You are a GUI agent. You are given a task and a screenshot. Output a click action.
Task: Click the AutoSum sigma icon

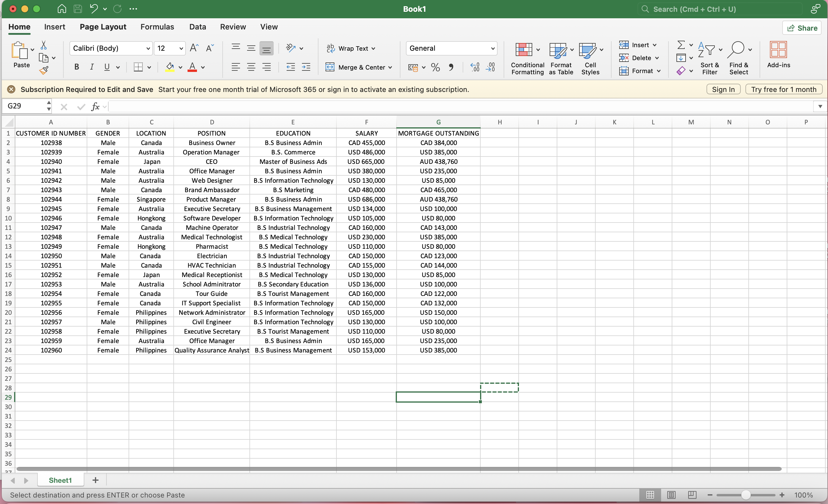[x=681, y=45]
